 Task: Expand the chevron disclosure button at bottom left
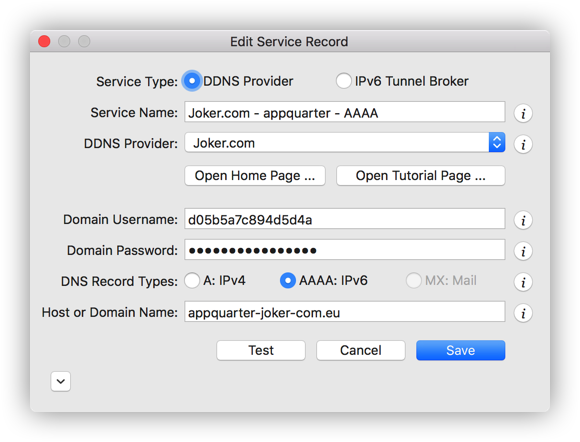(61, 381)
